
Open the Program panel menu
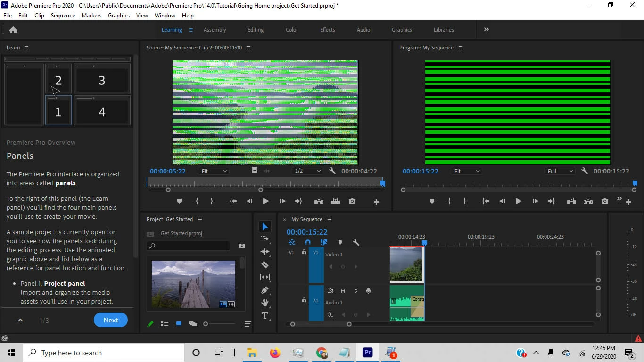pyautogui.click(x=461, y=48)
